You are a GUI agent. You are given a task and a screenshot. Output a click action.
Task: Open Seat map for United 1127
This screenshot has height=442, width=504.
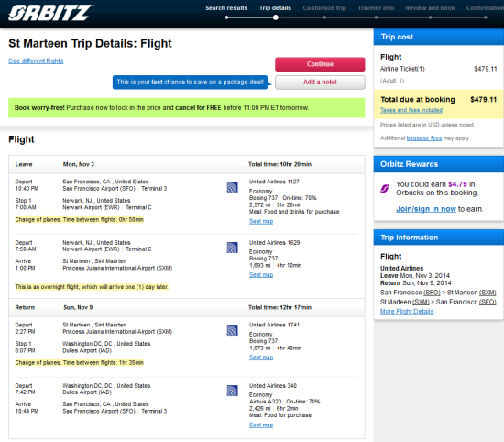261,221
